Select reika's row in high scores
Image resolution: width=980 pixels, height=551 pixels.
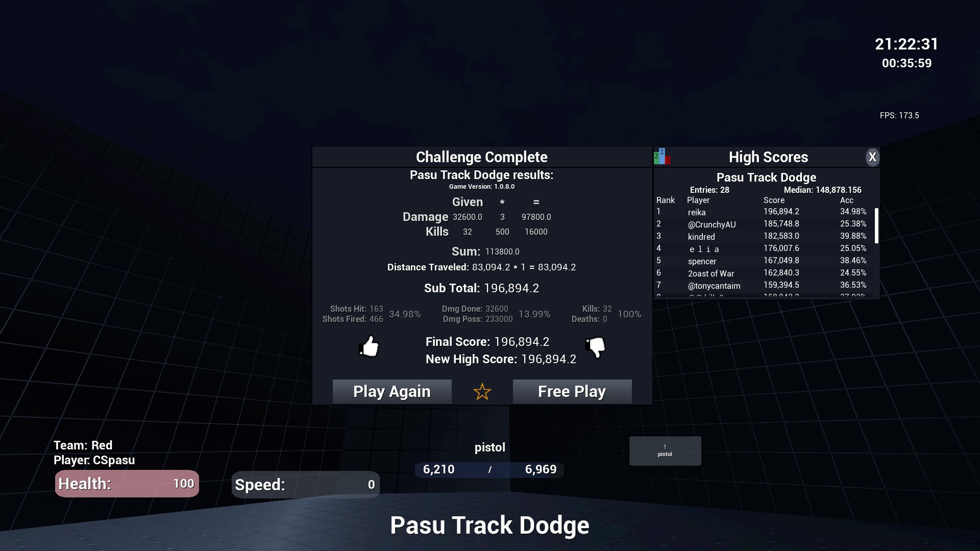coord(740,212)
